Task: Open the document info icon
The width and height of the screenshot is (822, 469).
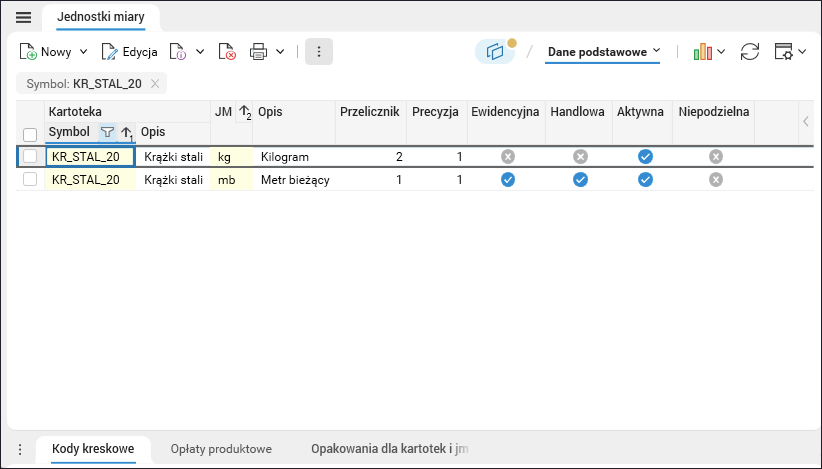Action: point(178,52)
